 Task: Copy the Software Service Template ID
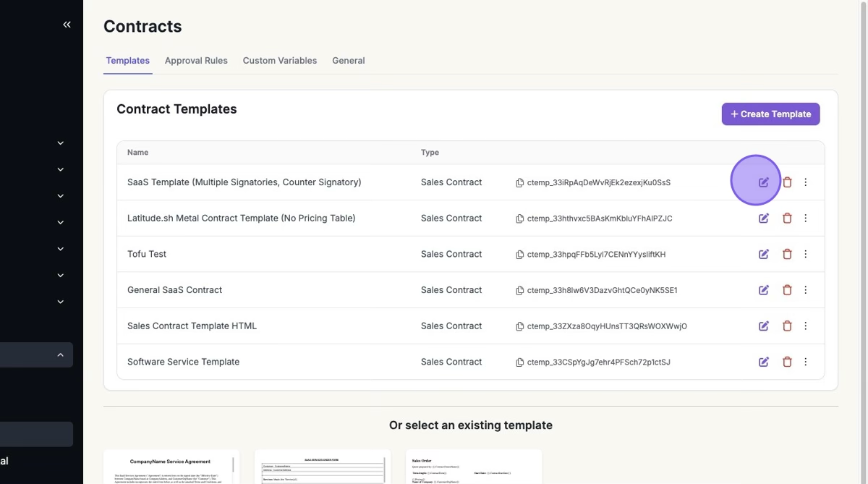(x=519, y=362)
